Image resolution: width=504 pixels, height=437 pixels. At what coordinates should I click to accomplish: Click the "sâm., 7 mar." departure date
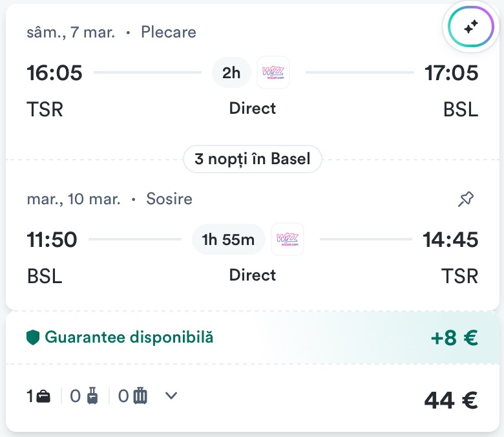[x=71, y=32]
